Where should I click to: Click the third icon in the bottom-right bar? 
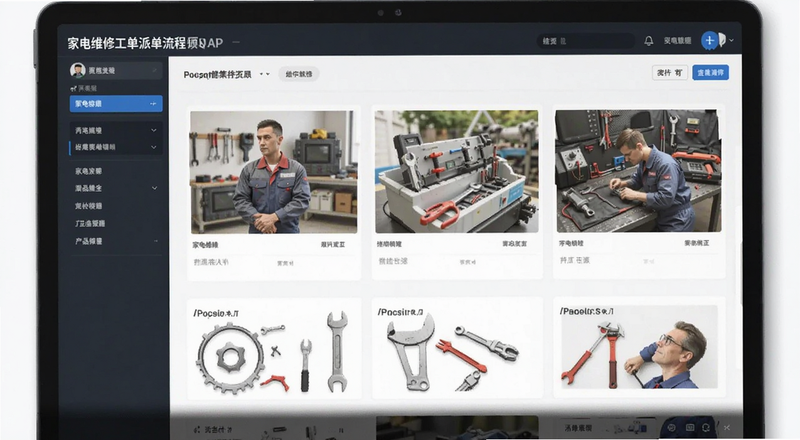(707, 428)
